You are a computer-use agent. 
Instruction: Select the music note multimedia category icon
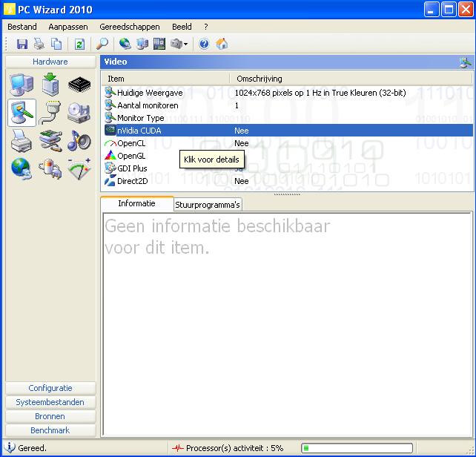tap(79, 140)
